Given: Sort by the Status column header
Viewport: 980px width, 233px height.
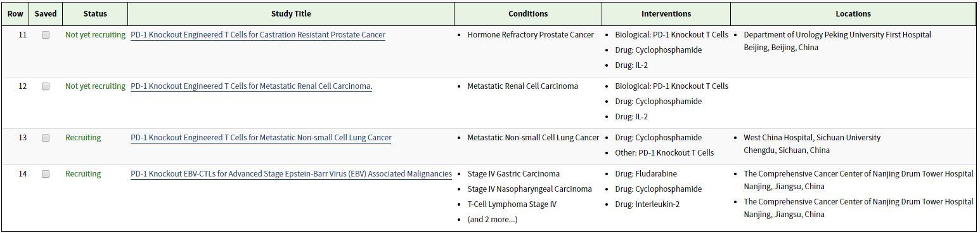Looking at the screenshot, I should coord(95,14).
